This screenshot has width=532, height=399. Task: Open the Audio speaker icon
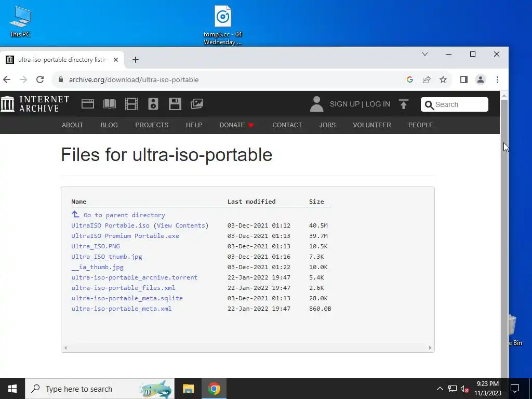pos(153,104)
